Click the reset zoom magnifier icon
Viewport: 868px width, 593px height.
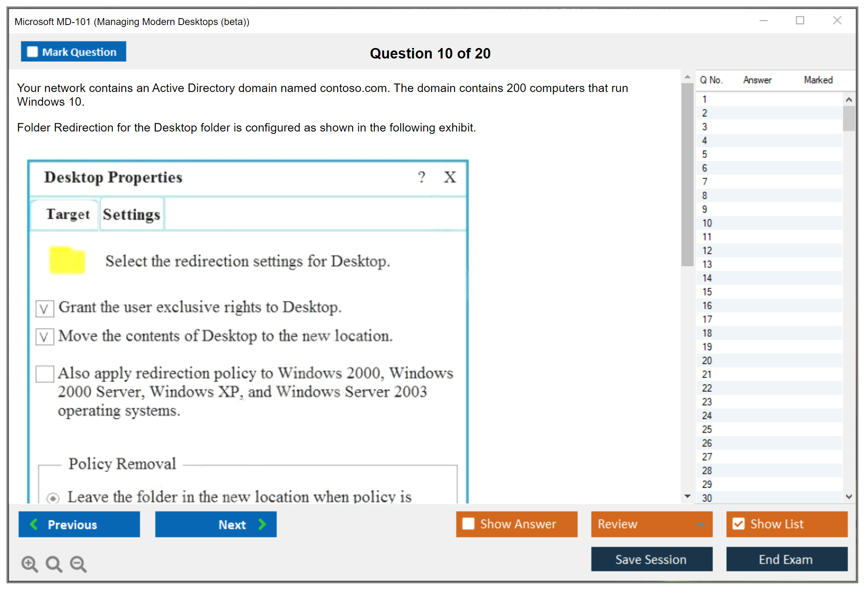coord(54,564)
